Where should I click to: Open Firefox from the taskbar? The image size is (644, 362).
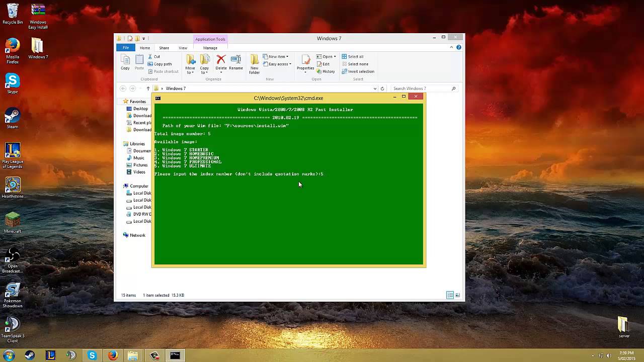(x=113, y=355)
